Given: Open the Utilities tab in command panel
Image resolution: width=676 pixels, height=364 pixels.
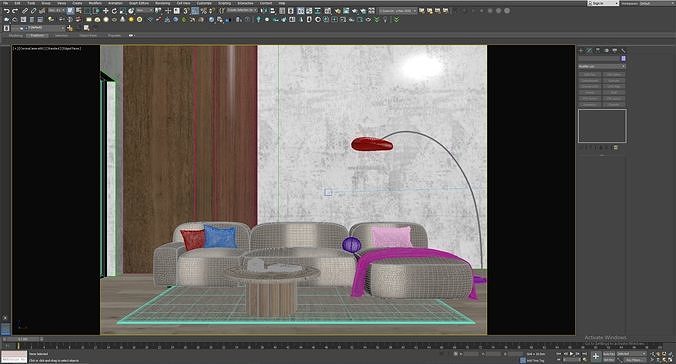Looking at the screenshot, I should coord(623,50).
